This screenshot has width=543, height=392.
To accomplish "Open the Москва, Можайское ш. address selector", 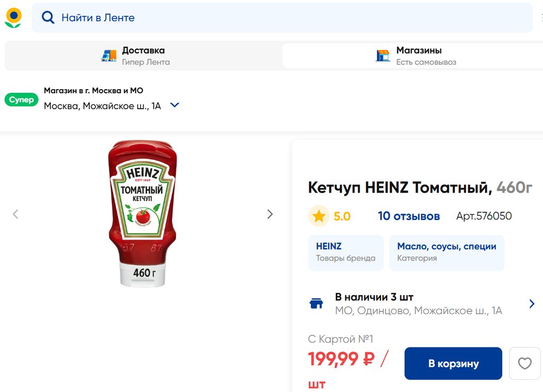I will 102,106.
